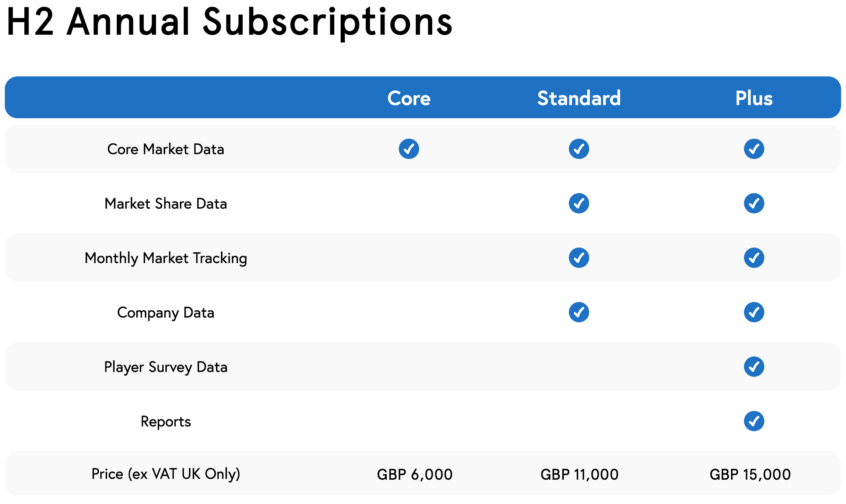Click the H2 Annual Subscriptions heading
This screenshot has height=504, width=846.
[229, 22]
